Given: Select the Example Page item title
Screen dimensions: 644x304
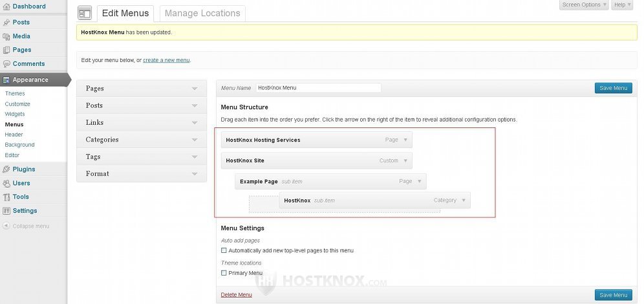Looking at the screenshot, I should (259, 182).
